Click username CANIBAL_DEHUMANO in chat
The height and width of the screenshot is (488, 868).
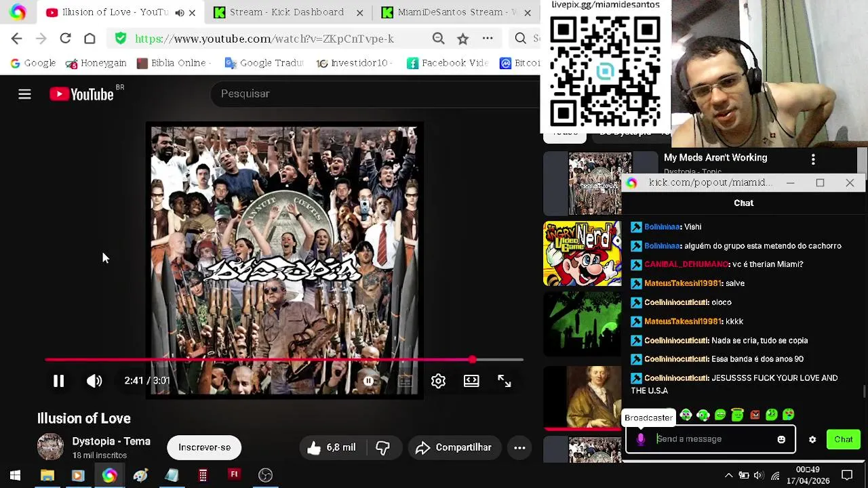coord(686,264)
